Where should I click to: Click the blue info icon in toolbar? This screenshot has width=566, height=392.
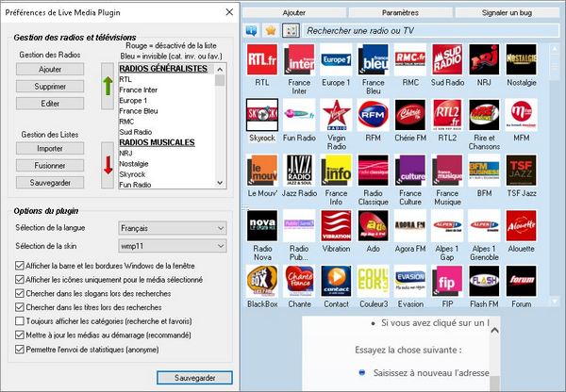[252, 31]
